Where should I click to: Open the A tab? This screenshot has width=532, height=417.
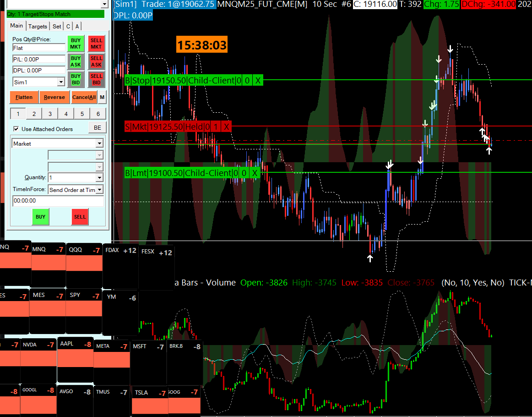point(77,27)
